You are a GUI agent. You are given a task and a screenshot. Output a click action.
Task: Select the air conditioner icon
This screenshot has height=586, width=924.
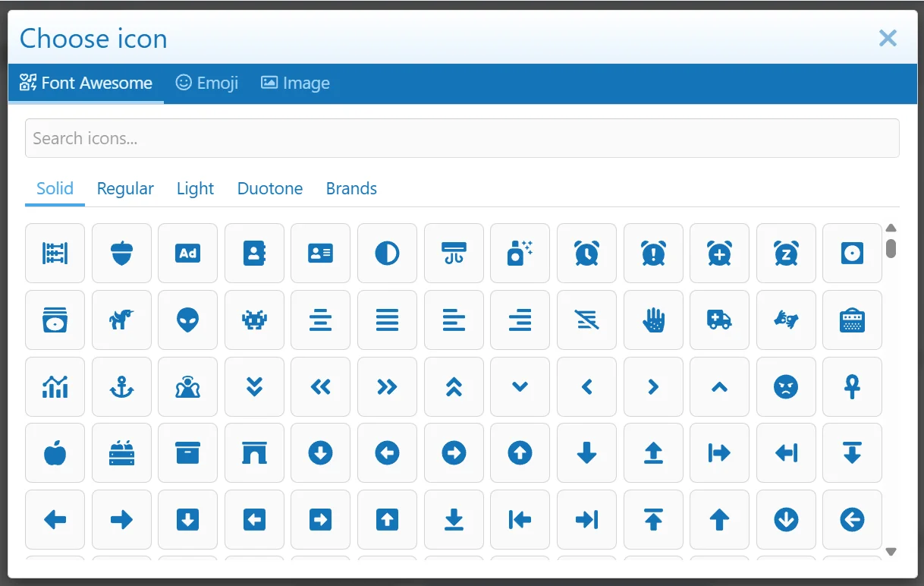(454, 253)
